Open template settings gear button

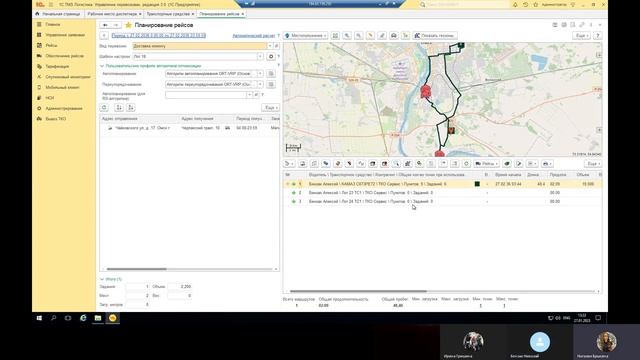pos(271,56)
